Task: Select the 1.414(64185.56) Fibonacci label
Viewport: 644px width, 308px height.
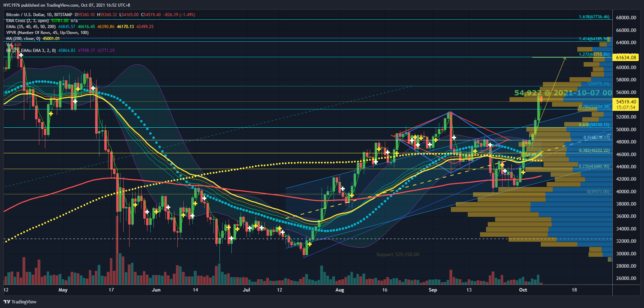Action: point(594,39)
